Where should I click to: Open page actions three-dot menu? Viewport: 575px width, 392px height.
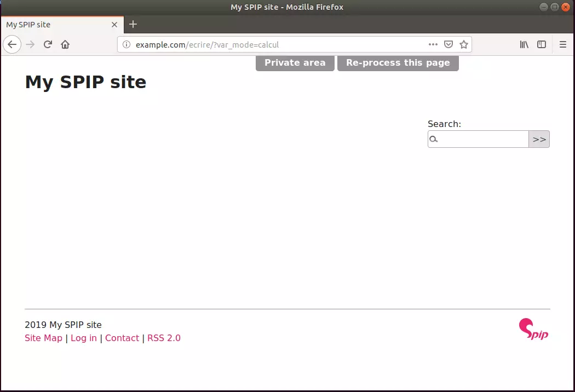(x=433, y=44)
